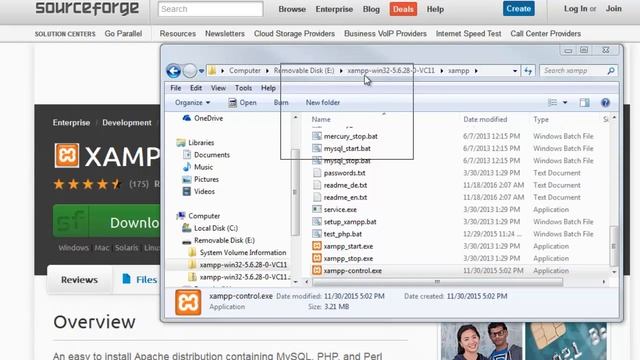Select System Volume Information tree folder
Viewport: 640px width, 360px height.
243,252
